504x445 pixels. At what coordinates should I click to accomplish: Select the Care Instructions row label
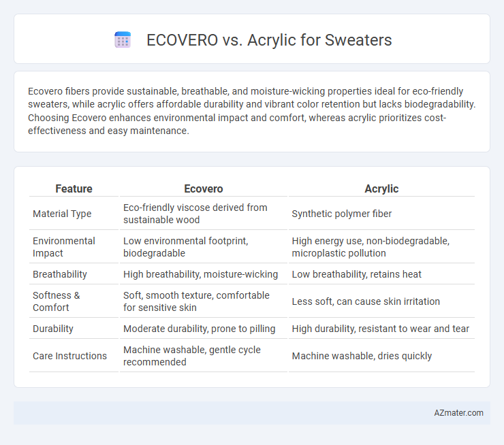(69, 356)
